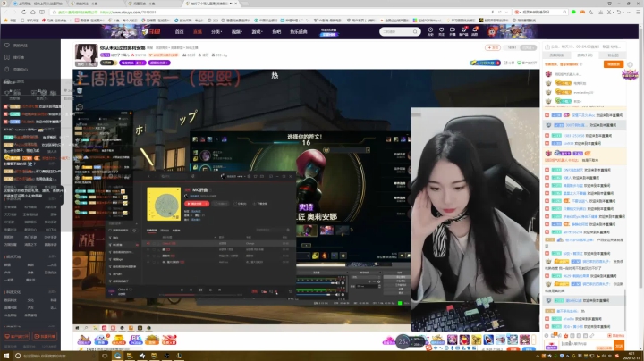Click the orange chat send button

click(619, 346)
